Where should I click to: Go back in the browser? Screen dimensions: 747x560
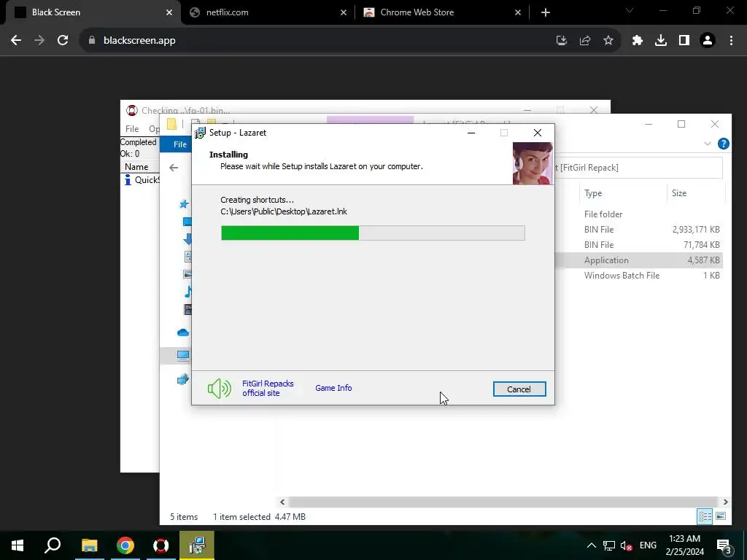(x=16, y=41)
